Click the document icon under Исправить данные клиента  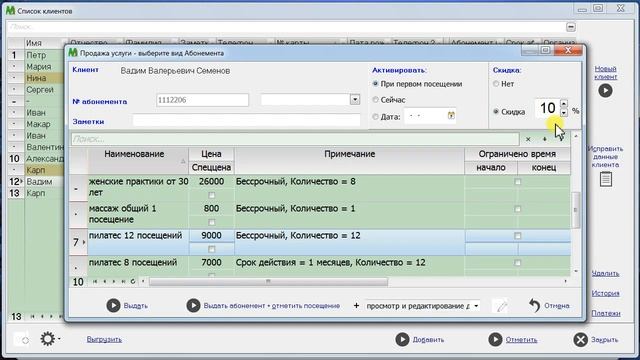point(606,179)
